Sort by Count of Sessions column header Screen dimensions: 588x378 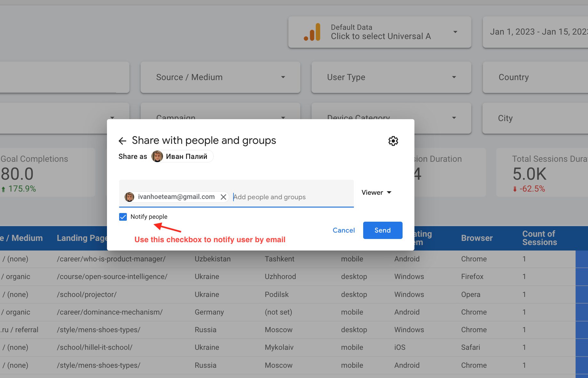coord(539,238)
